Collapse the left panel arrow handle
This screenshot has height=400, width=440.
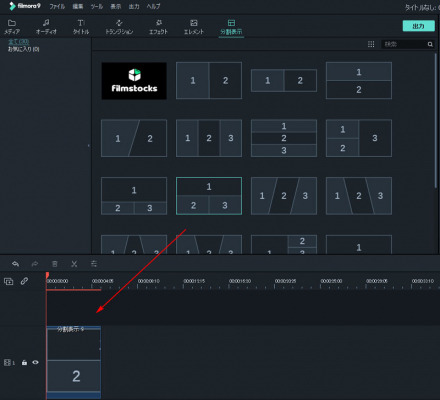click(89, 145)
